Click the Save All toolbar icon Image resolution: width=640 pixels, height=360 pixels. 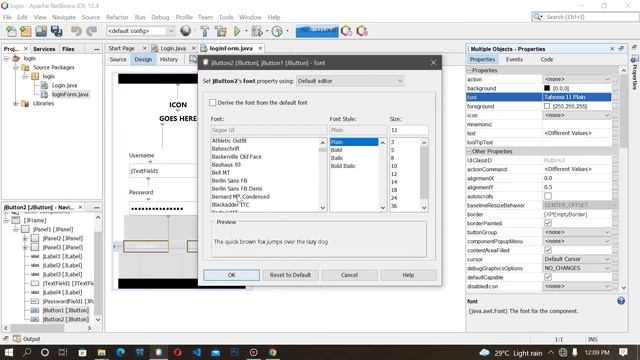pyautogui.click(x=56, y=31)
